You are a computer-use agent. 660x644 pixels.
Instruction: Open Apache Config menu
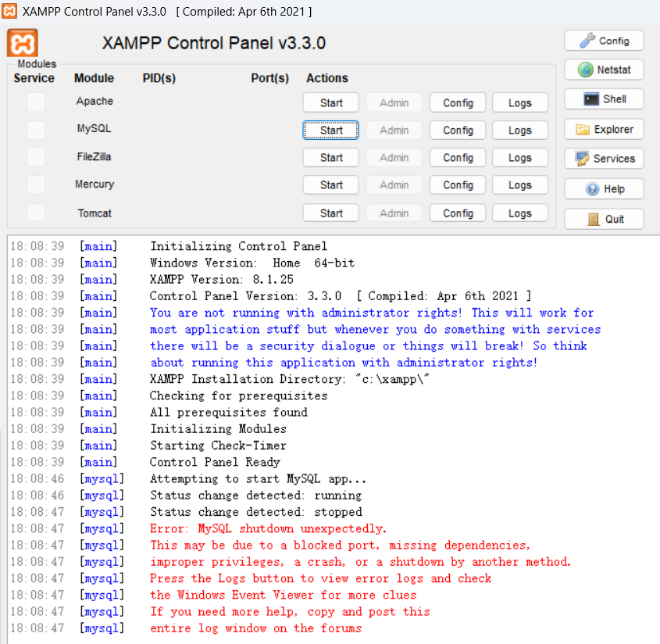click(458, 102)
